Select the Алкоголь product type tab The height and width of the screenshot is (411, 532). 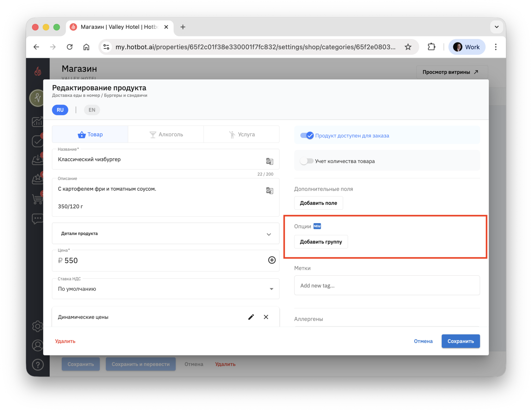[x=166, y=134]
